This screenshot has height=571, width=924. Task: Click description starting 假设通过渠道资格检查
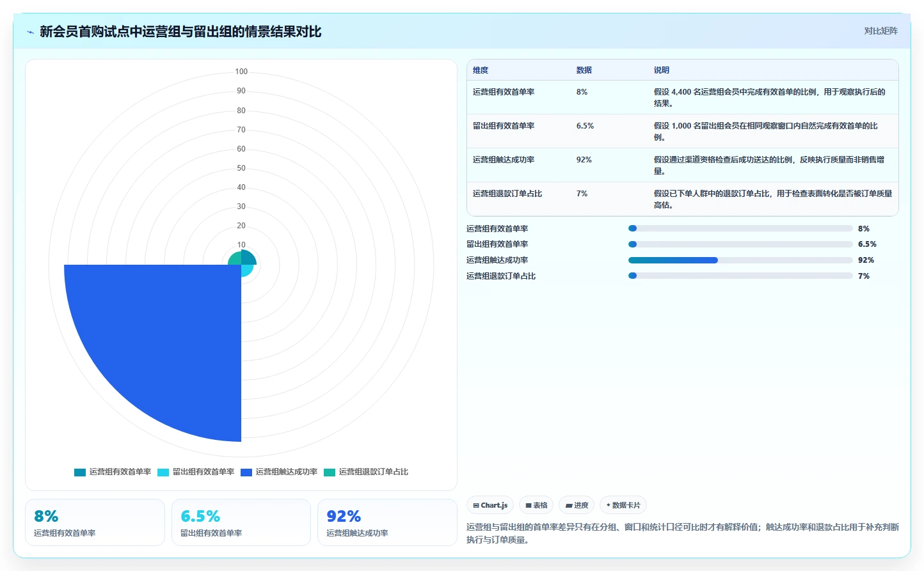(x=769, y=165)
